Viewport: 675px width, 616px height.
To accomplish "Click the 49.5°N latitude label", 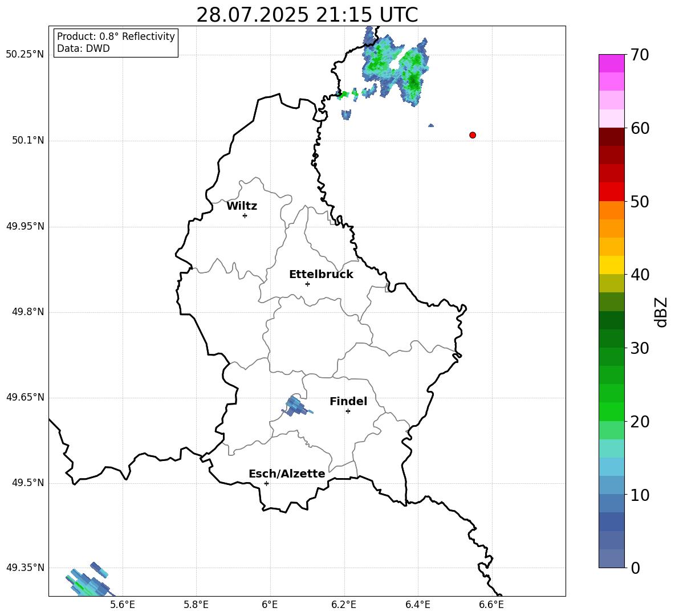I will tap(27, 483).
